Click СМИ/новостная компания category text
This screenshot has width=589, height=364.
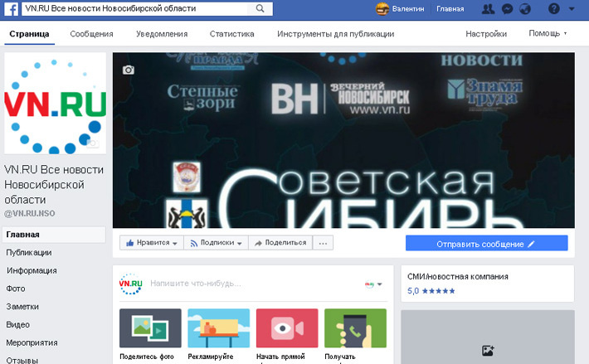coord(458,277)
